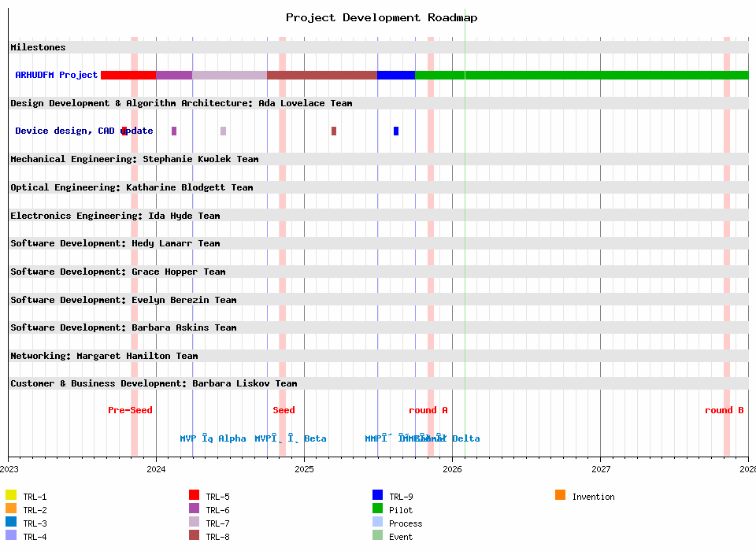Click the TRL-9 blue legend swatch
756x551 pixels.
pyautogui.click(x=377, y=495)
